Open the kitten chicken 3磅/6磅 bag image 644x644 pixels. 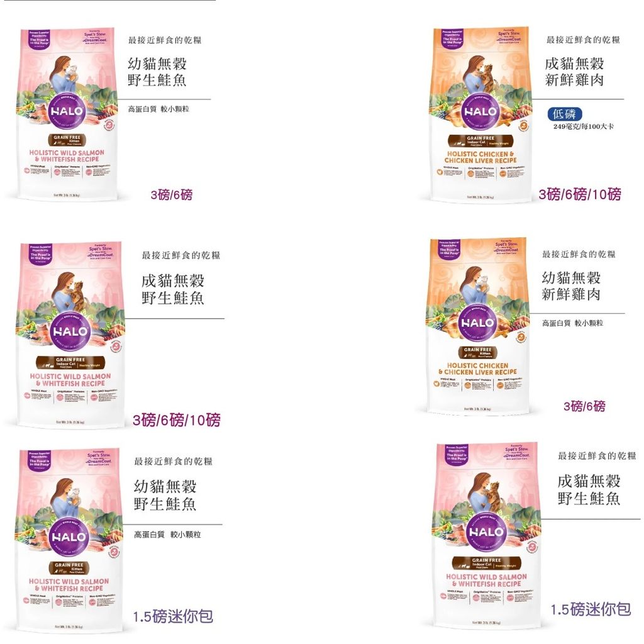478,325
